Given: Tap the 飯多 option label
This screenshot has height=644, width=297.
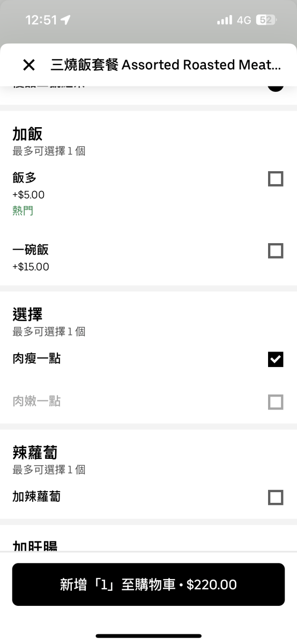Looking at the screenshot, I should (x=25, y=178).
